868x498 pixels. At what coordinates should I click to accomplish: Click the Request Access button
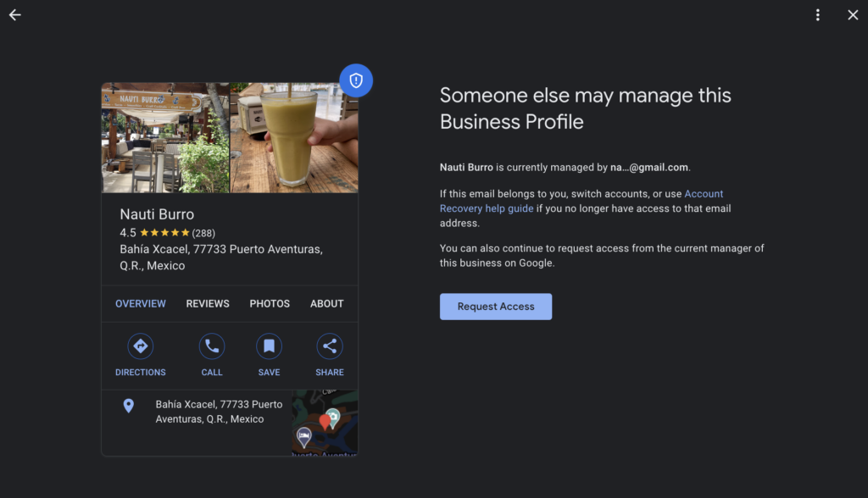coord(496,307)
